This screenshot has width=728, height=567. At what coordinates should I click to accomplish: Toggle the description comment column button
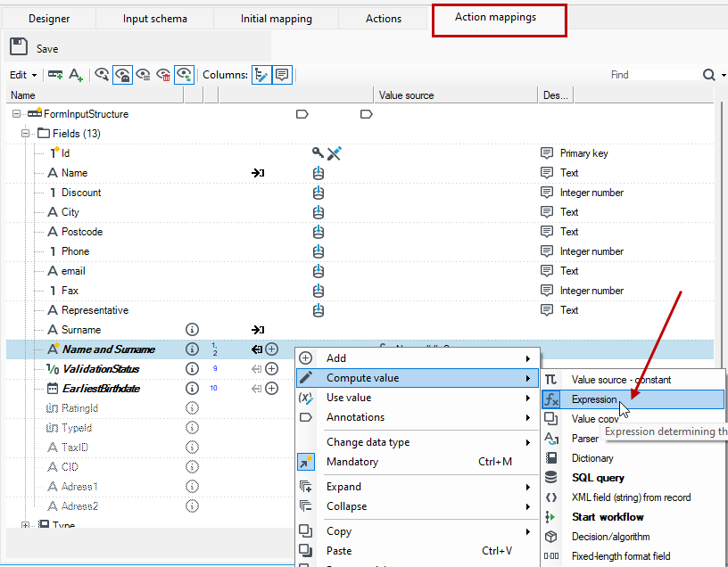(282, 75)
